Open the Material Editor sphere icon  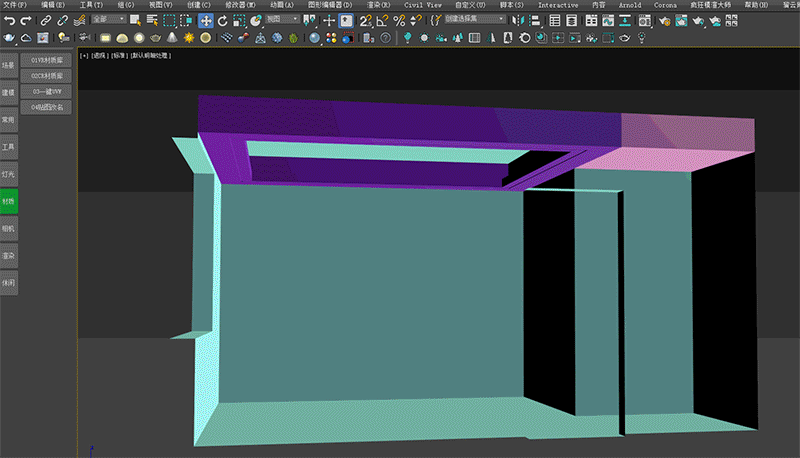point(315,38)
